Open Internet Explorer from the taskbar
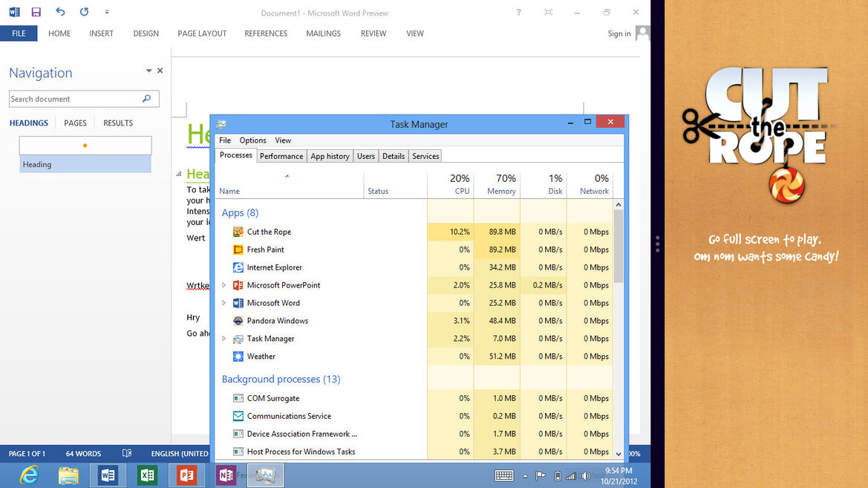Screen dimensions: 868x488 pyautogui.click(x=29, y=475)
